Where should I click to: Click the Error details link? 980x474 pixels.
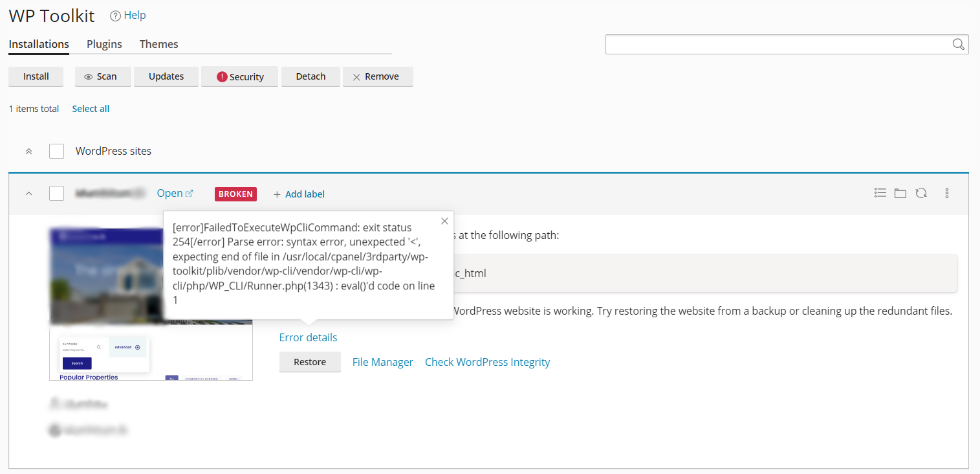click(x=308, y=337)
